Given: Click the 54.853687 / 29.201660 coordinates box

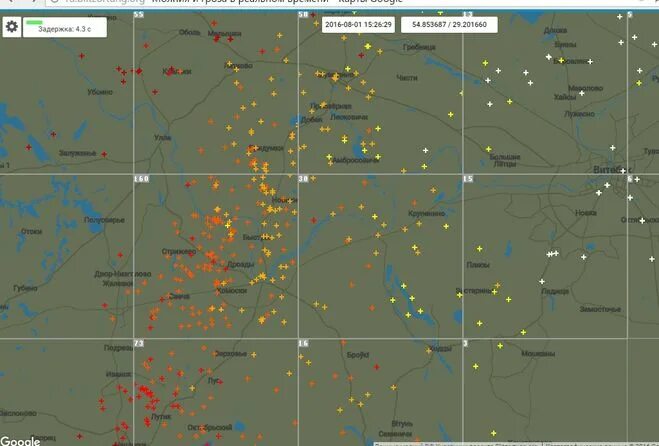Looking at the screenshot, I should coord(449,24).
